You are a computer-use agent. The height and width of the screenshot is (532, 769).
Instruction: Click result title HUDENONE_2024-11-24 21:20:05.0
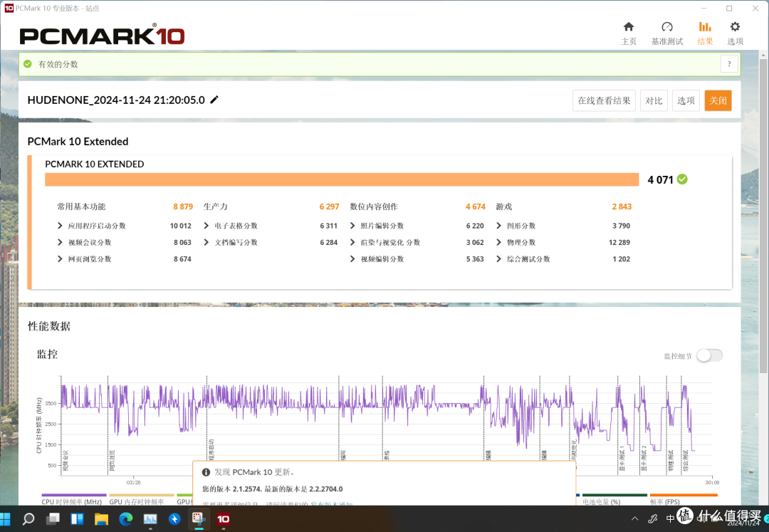pyautogui.click(x=116, y=100)
